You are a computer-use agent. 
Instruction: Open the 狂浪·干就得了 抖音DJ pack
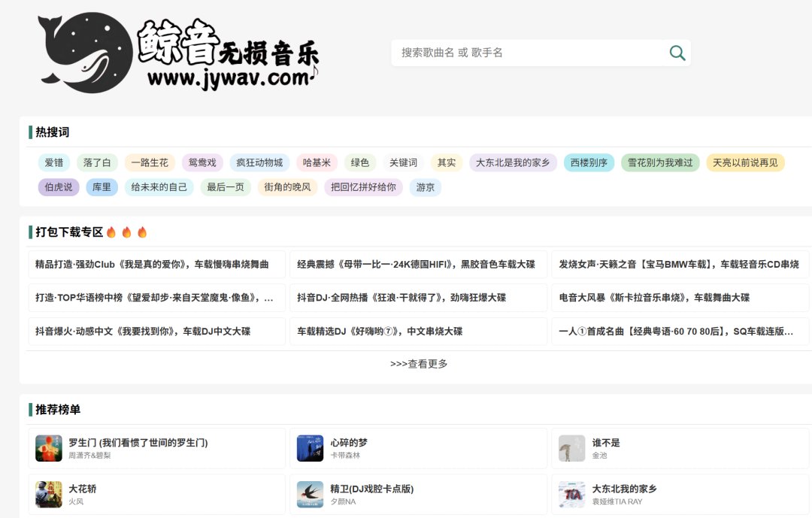(402, 298)
